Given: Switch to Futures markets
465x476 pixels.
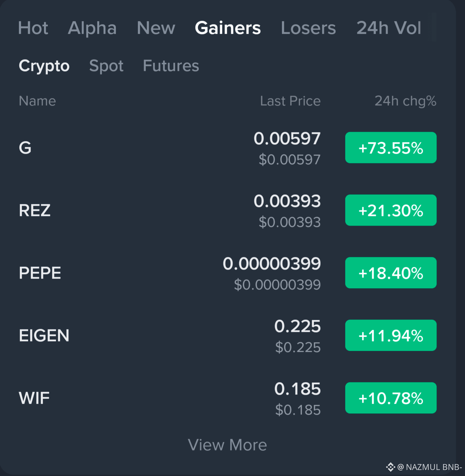Looking at the screenshot, I should 171,66.
